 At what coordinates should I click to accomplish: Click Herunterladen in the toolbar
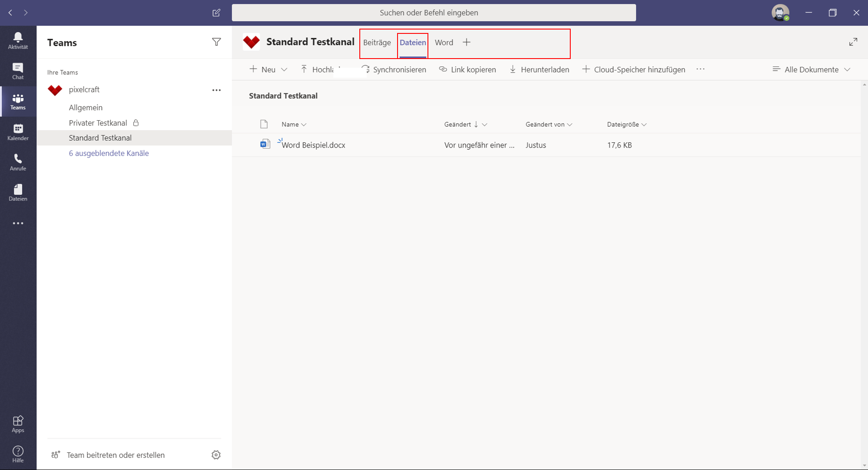click(x=539, y=69)
